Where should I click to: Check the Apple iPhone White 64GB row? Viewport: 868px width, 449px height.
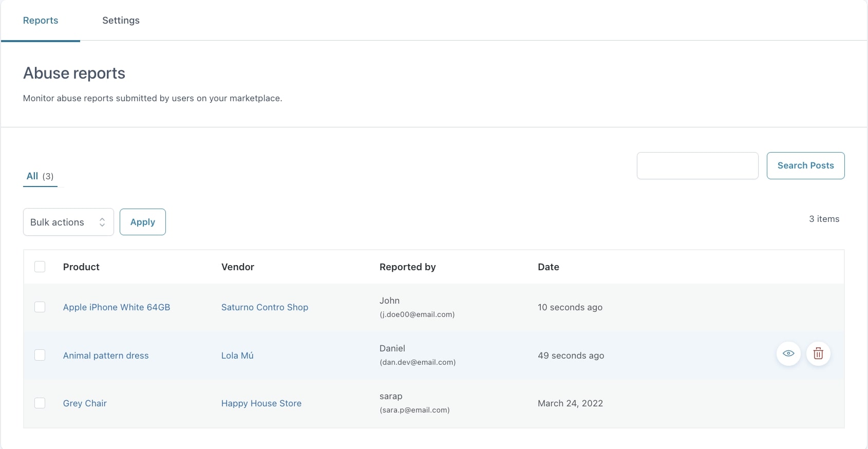click(x=40, y=307)
